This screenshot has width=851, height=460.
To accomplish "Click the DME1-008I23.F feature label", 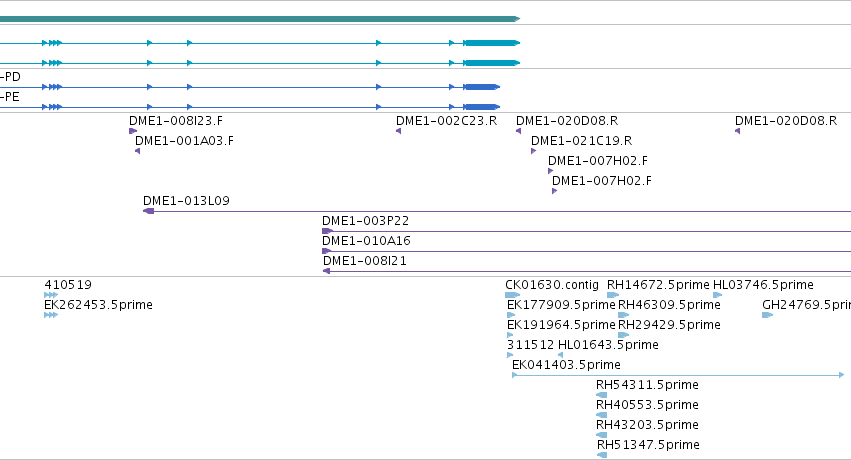I will [176, 120].
